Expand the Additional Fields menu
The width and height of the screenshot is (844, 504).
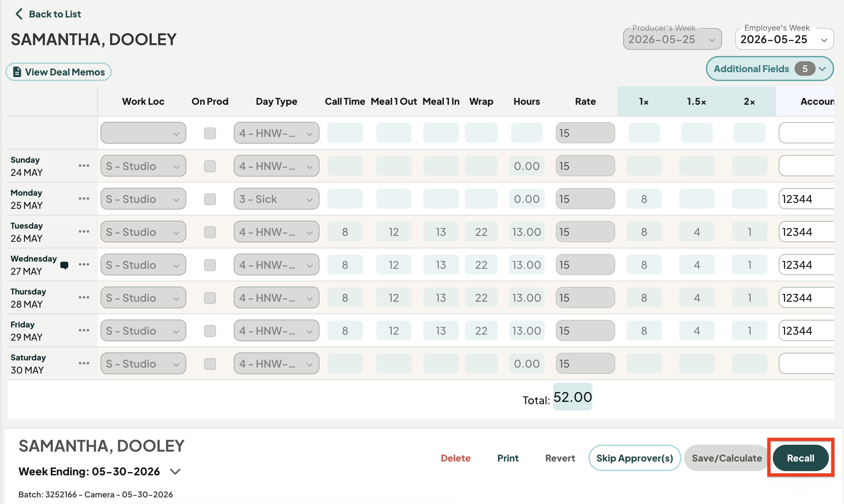769,69
